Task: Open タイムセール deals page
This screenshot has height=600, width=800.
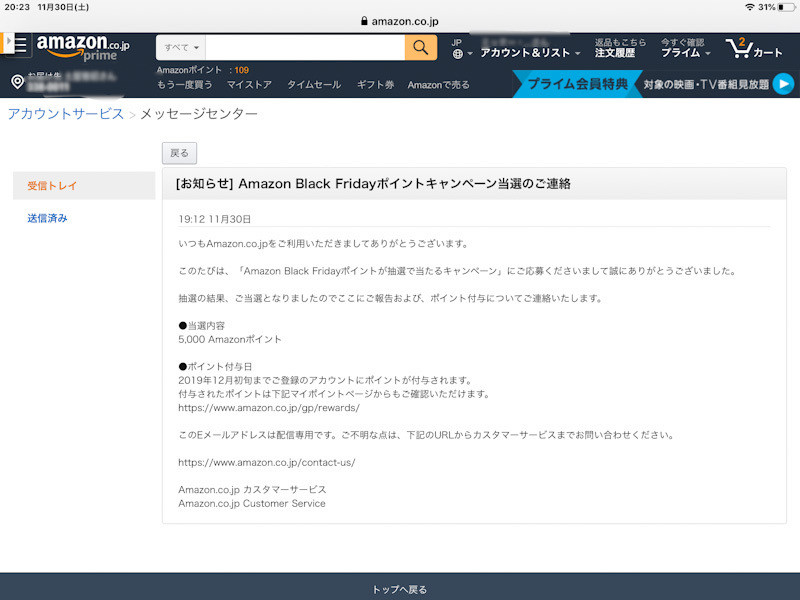Action: point(314,85)
